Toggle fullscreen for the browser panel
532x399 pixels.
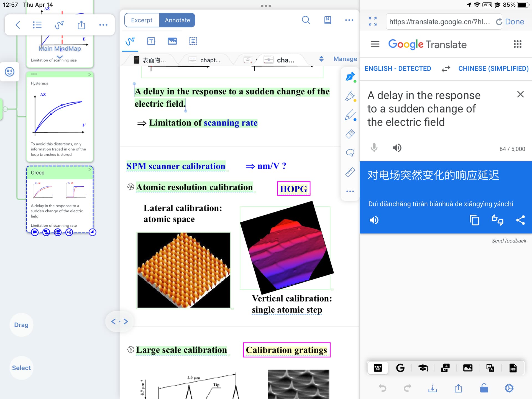tap(373, 21)
